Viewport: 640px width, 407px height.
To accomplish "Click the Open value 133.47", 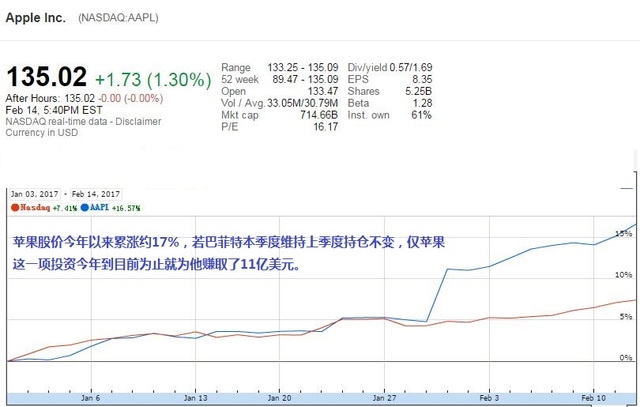I will point(323,91).
